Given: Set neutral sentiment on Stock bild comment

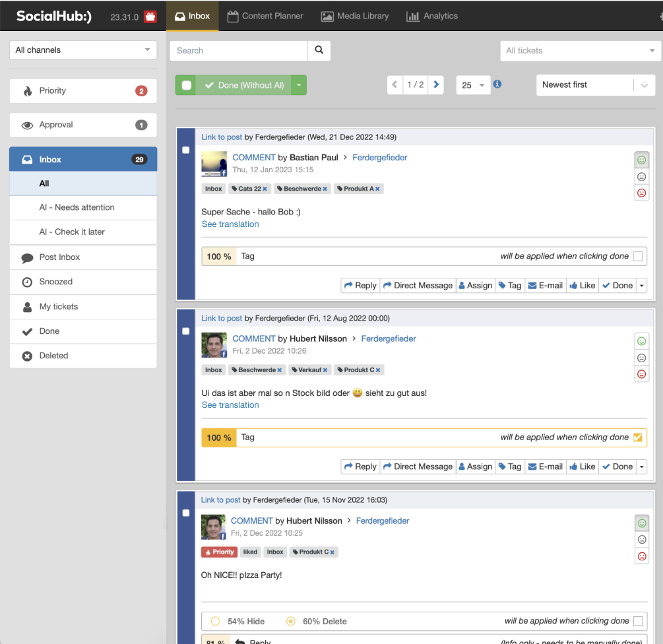Looking at the screenshot, I should (641, 358).
